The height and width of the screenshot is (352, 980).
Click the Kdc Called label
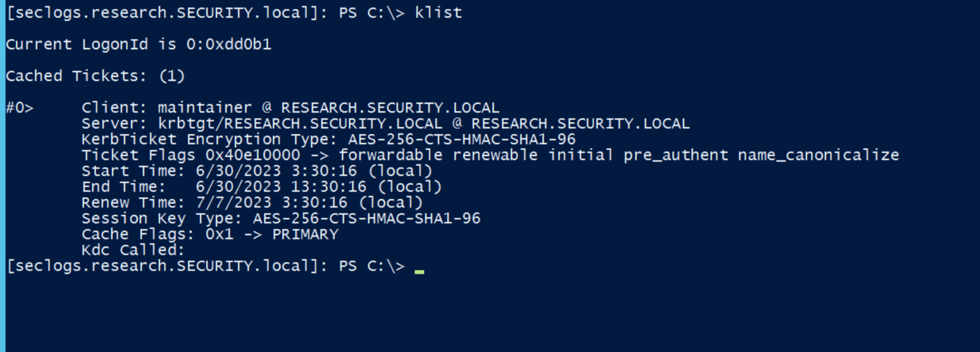tap(133, 250)
